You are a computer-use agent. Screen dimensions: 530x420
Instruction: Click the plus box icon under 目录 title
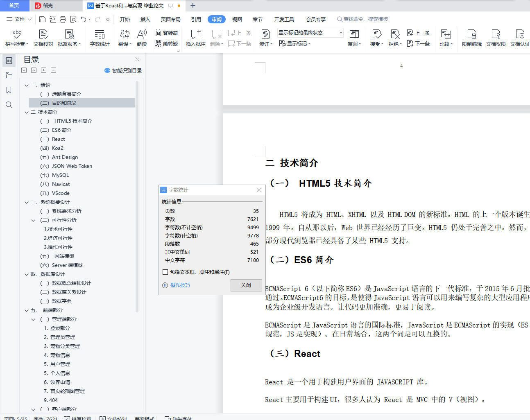(x=44, y=70)
